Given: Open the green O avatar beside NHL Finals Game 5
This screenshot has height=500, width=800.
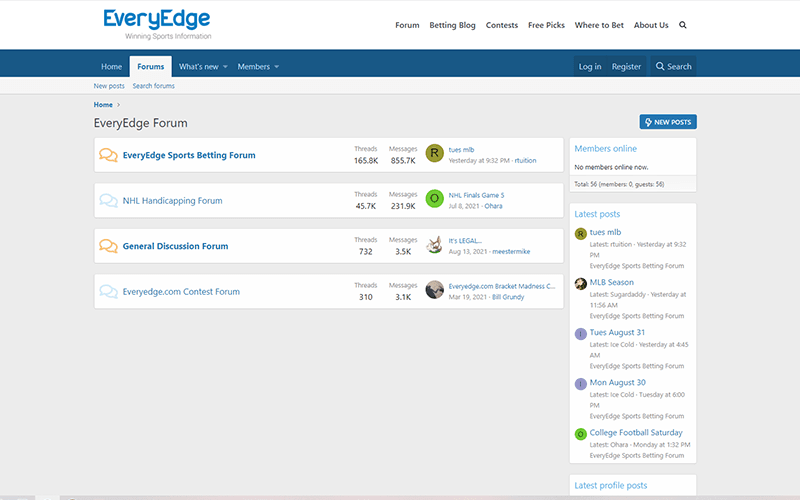Looking at the screenshot, I should coord(435,198).
